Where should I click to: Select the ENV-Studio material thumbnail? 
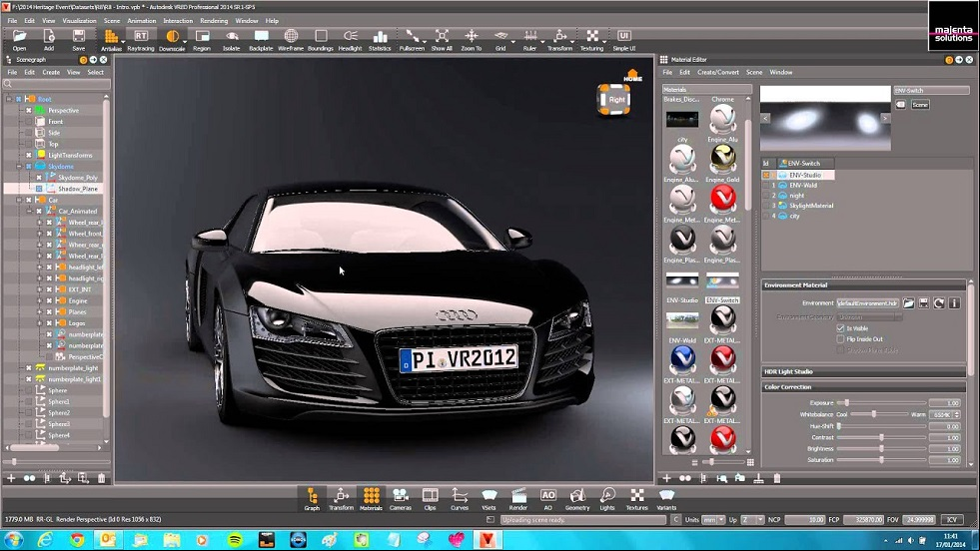point(682,281)
